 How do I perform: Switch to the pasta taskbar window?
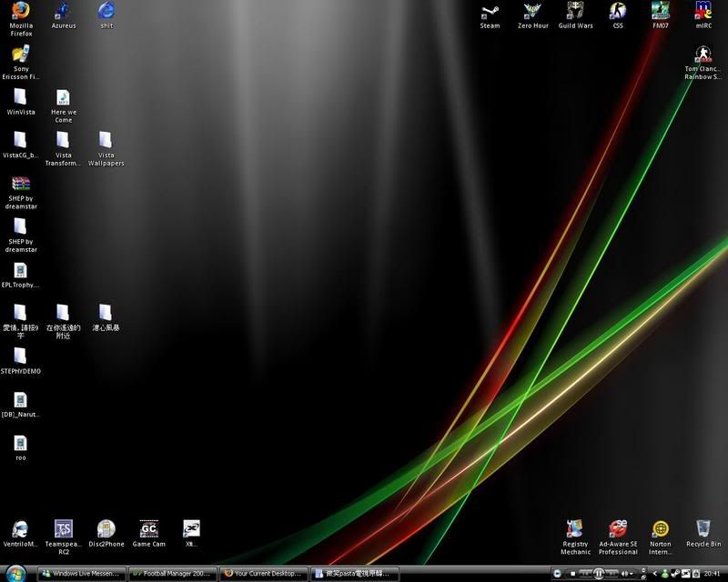[x=355, y=574]
